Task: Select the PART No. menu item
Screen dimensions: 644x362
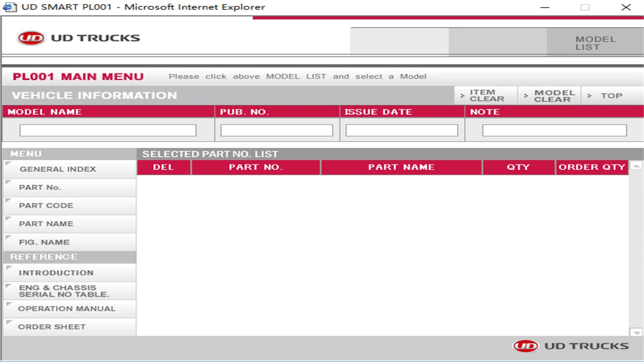Action: (x=70, y=187)
